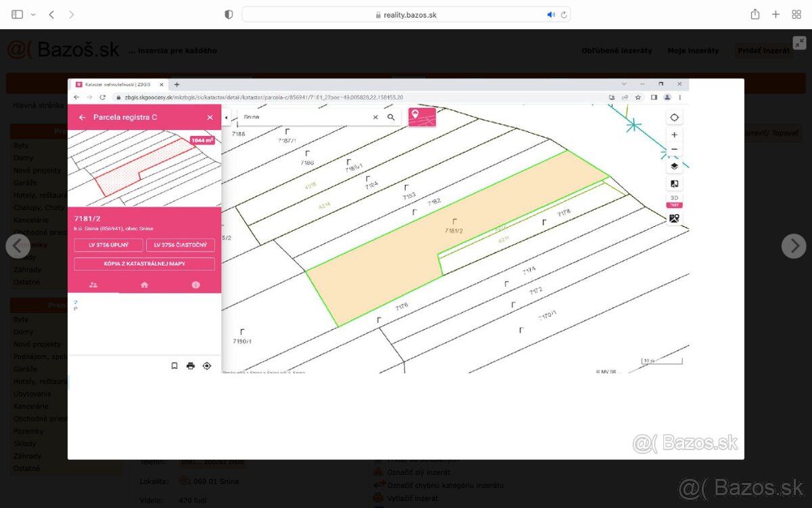Zoom in the cadastral map

point(674,135)
